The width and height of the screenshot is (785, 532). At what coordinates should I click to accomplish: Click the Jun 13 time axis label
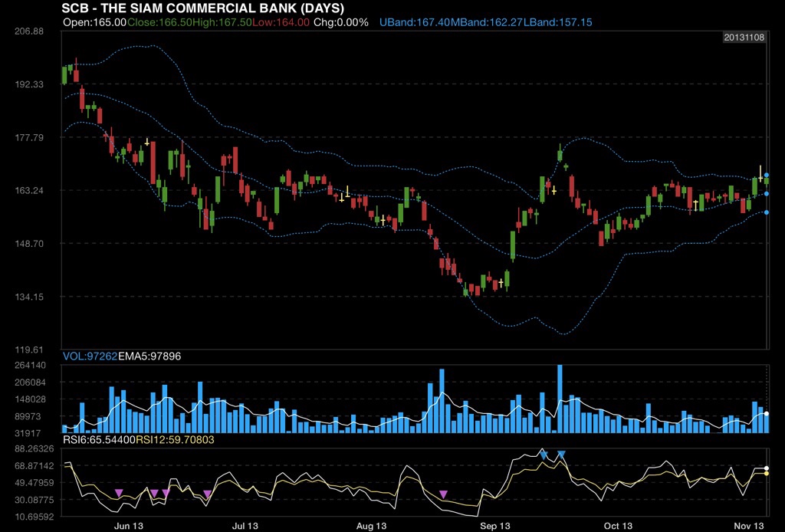(129, 526)
